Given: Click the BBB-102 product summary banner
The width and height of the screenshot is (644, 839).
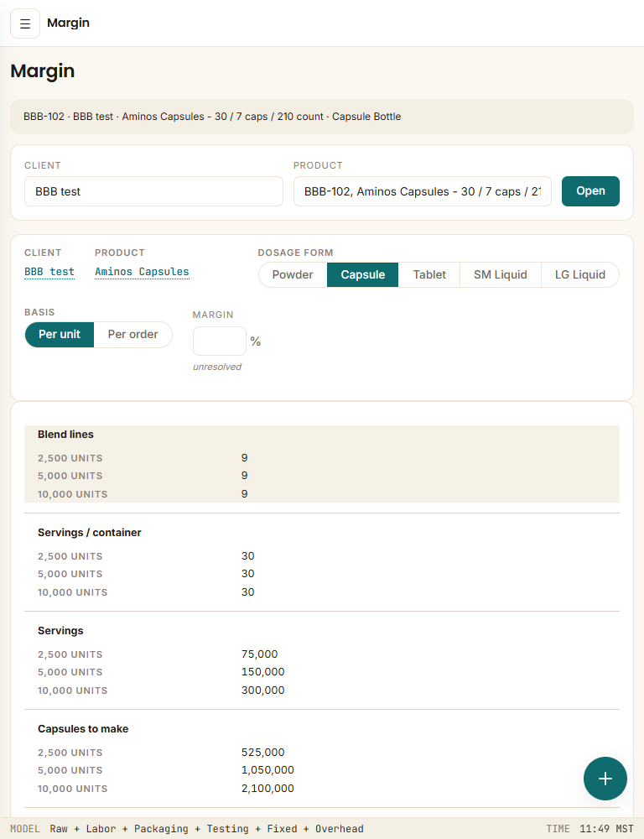Looking at the screenshot, I should coord(322,117).
